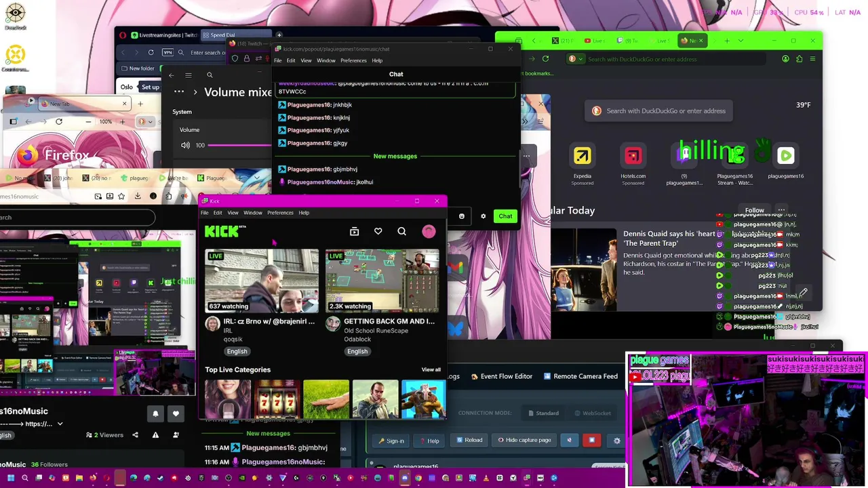Image resolution: width=868 pixels, height=488 pixels.
Task: Toggle the notification bell on Kick channel
Action: point(155,413)
